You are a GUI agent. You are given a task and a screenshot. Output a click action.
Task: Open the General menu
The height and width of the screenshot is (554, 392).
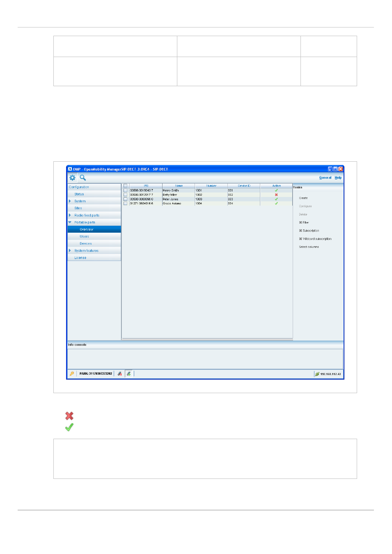point(325,178)
